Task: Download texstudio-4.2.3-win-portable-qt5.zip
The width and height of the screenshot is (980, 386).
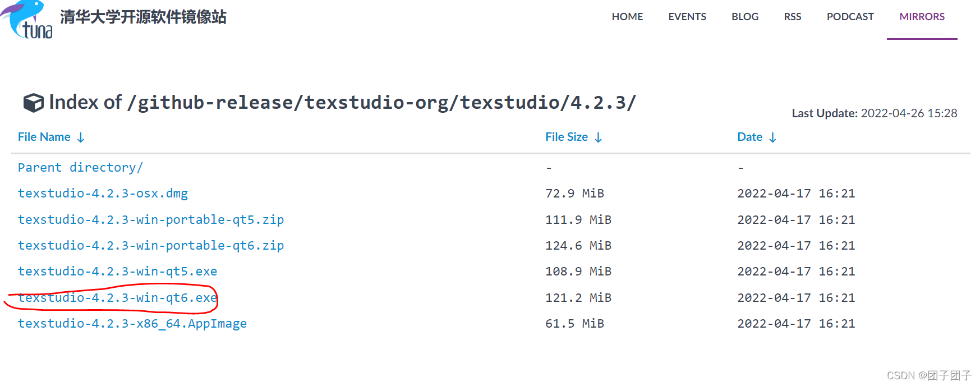Action: tap(151, 220)
